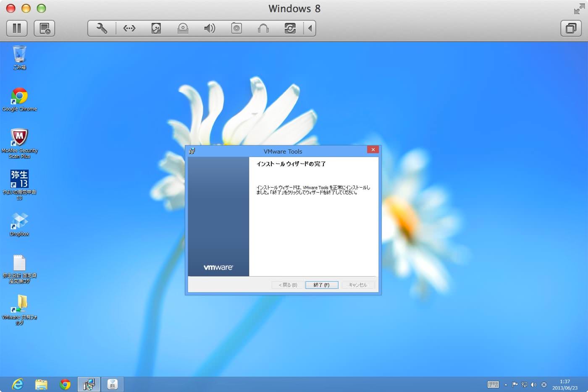Click the volume tray icon

[x=533, y=384]
